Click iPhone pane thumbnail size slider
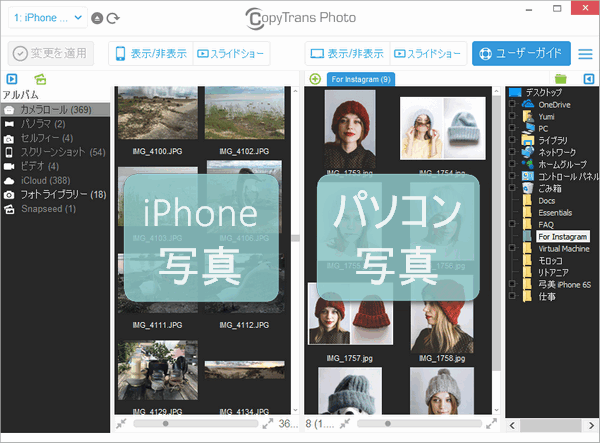Screen dimensions: 600x443 196,423
